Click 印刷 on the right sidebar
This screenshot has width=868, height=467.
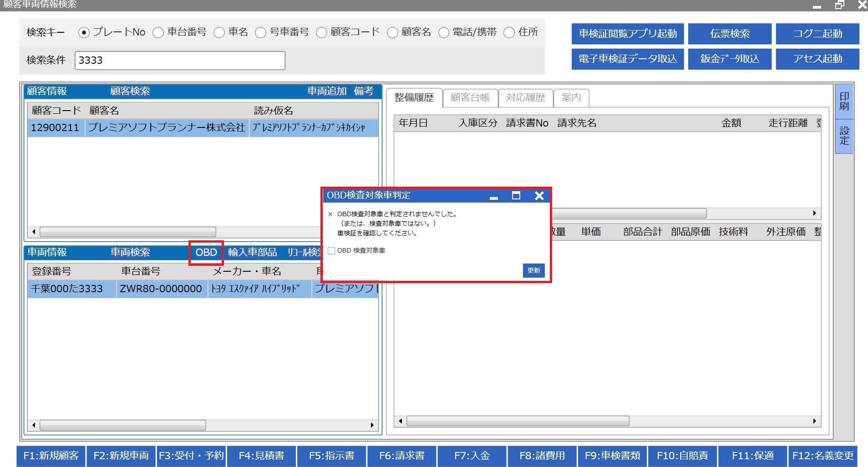[844, 102]
